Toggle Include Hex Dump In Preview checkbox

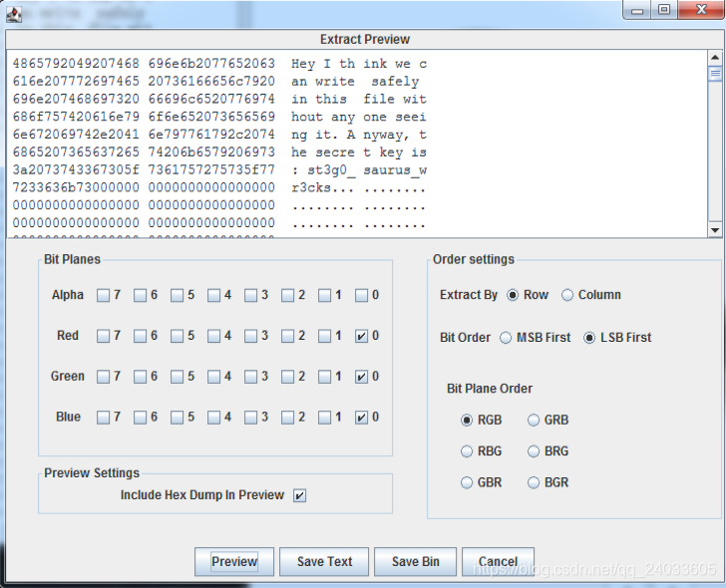299,496
